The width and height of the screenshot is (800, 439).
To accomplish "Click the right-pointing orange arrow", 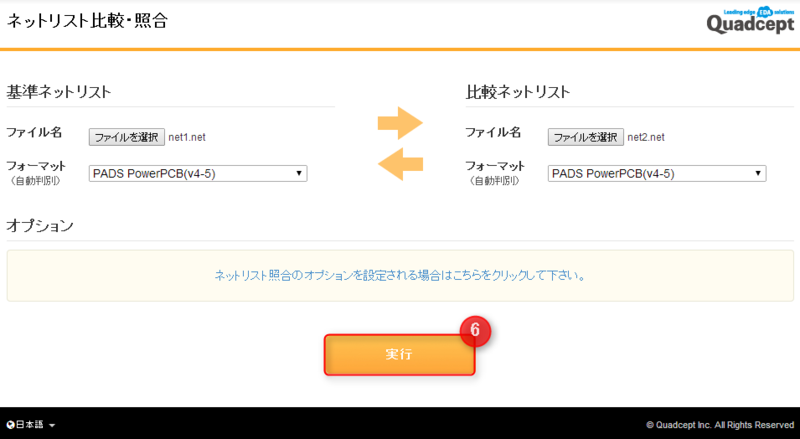I will (x=400, y=124).
